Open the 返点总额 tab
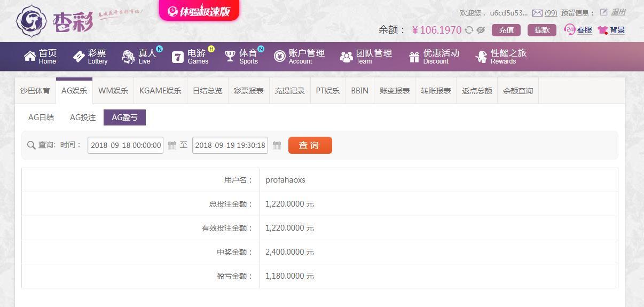The image size is (644, 307). (477, 91)
